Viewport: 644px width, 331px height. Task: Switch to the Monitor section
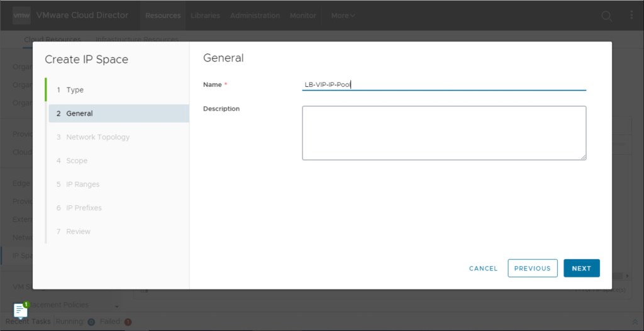(x=303, y=15)
